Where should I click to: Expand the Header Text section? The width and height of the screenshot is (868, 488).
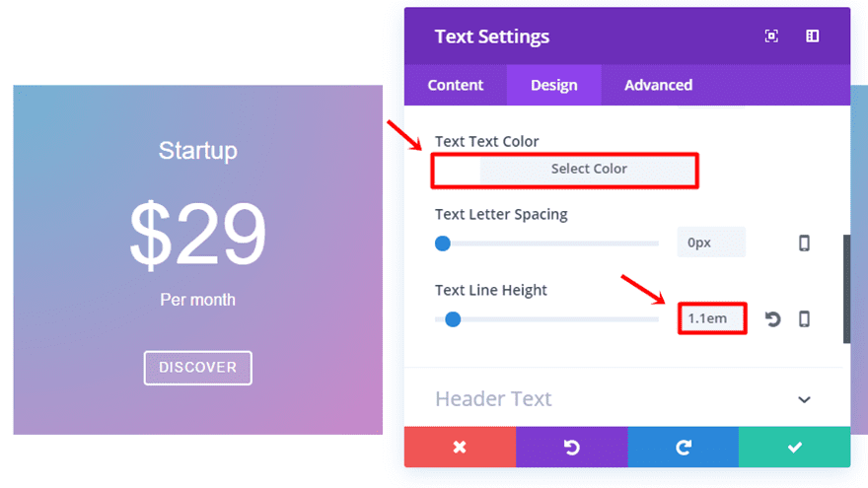click(804, 399)
